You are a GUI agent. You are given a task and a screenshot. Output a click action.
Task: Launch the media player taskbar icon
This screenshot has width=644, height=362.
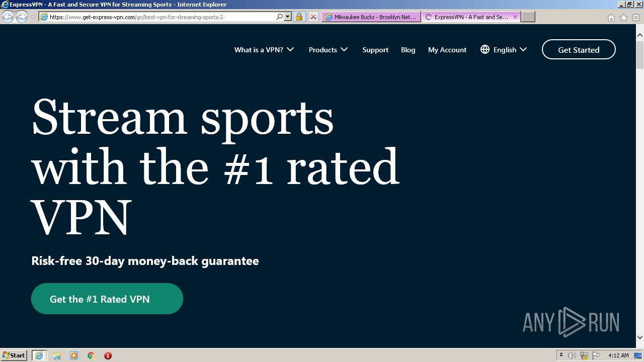click(74, 355)
